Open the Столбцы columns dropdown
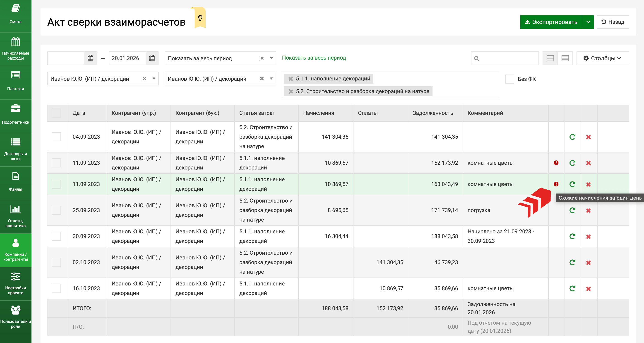This screenshot has width=644, height=343. pyautogui.click(x=603, y=58)
